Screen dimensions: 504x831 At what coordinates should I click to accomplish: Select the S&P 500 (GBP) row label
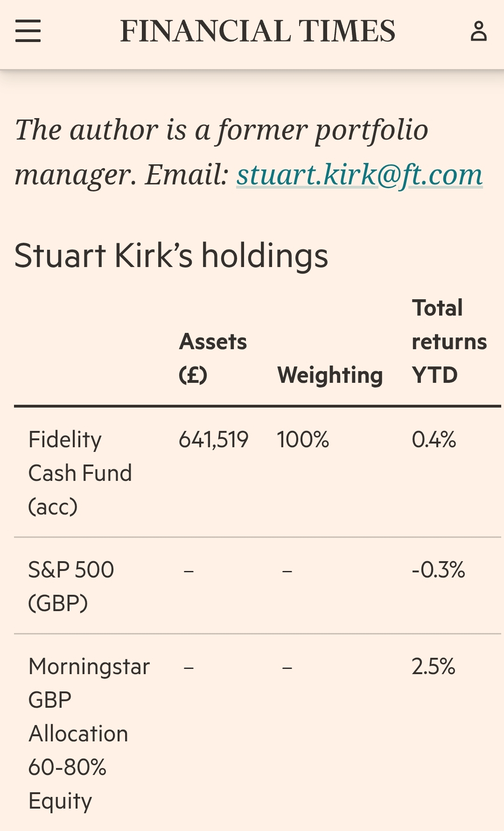[x=71, y=586]
